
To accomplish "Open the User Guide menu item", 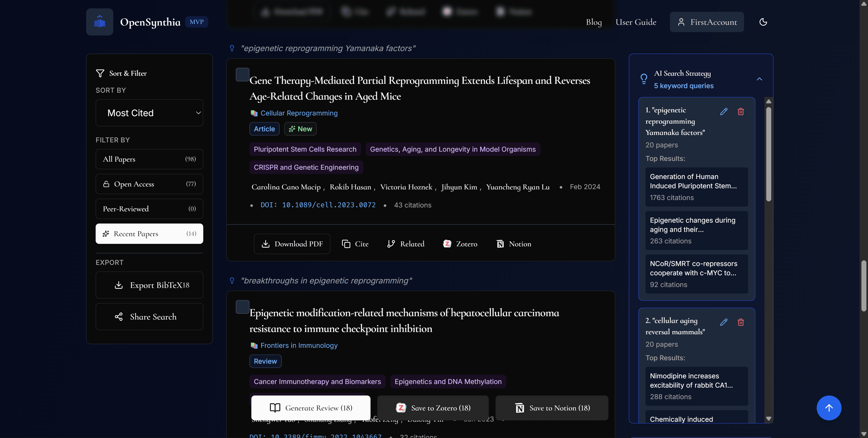I will 636,21.
